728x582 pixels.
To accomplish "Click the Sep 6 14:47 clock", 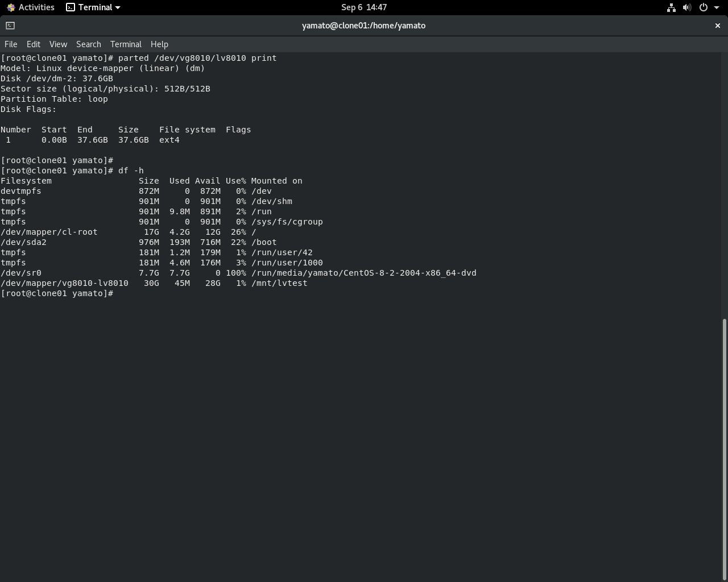I will pyautogui.click(x=364, y=7).
